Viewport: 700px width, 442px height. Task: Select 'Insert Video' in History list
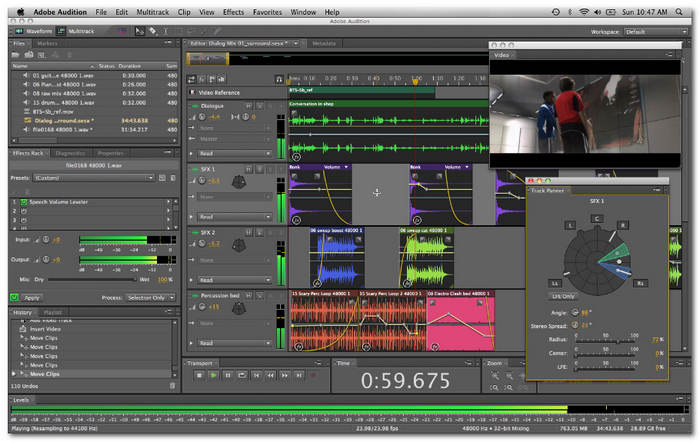point(46,329)
